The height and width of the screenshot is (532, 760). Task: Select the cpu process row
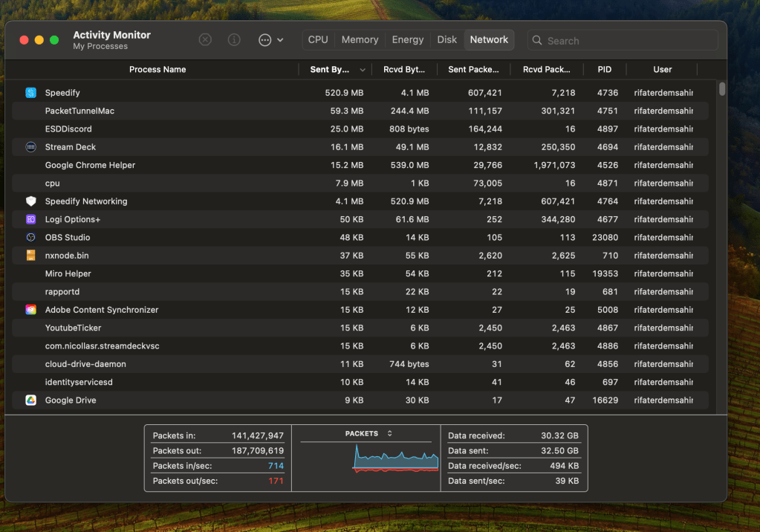360,184
